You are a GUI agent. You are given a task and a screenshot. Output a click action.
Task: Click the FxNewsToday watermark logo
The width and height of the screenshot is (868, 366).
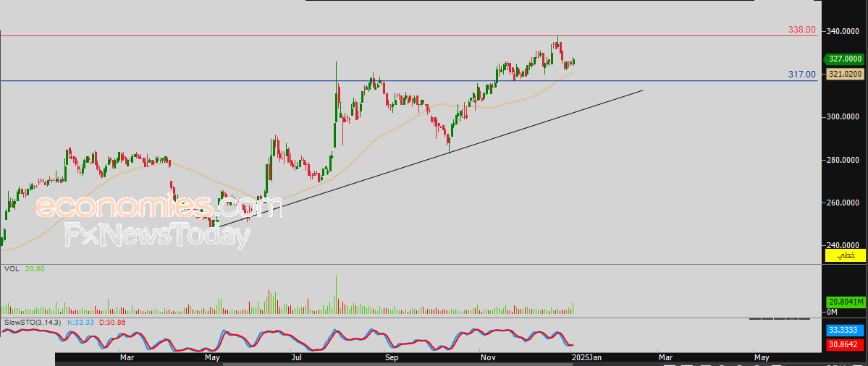tap(157, 235)
